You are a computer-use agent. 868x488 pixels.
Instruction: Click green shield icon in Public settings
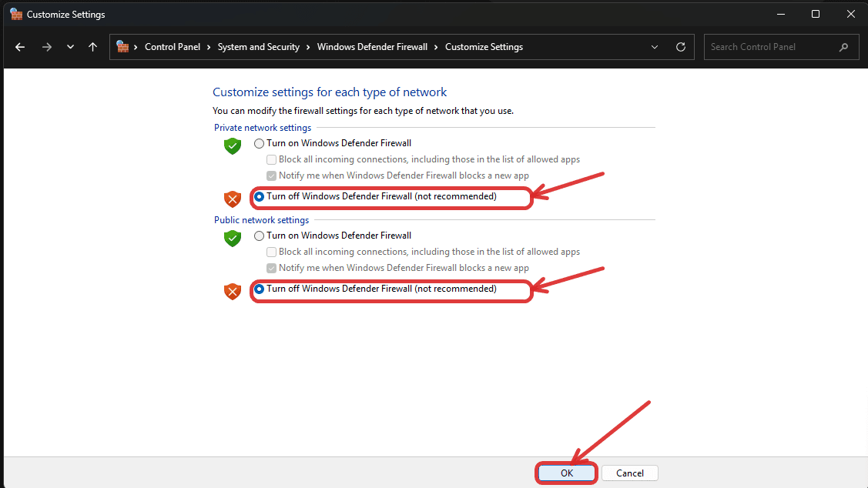click(233, 239)
